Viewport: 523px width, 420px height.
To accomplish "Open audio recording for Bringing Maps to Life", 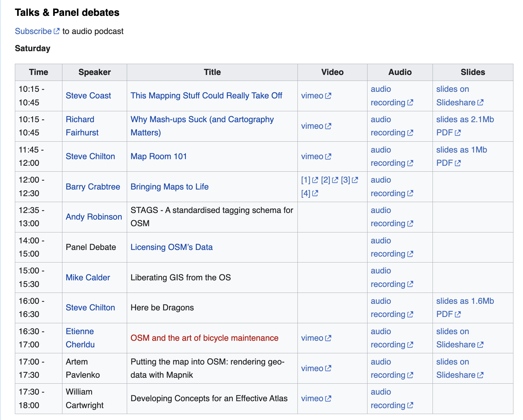I will point(392,187).
